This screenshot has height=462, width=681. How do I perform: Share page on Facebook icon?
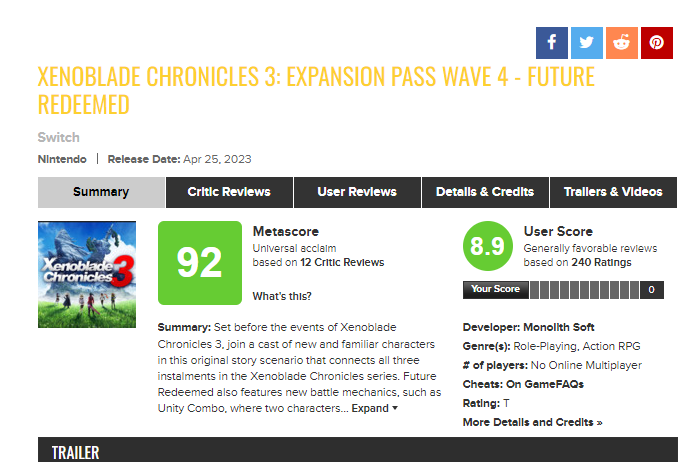(x=552, y=43)
